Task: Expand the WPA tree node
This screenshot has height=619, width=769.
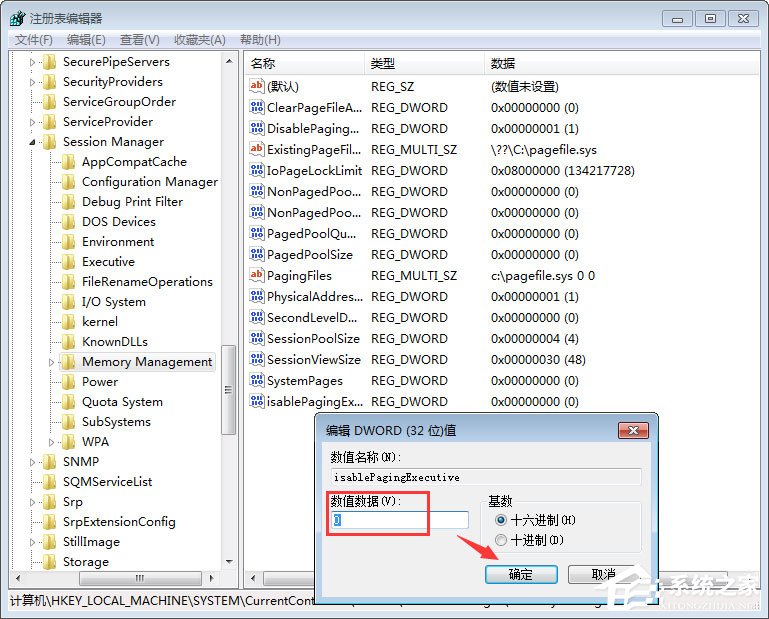Action: coord(52,442)
